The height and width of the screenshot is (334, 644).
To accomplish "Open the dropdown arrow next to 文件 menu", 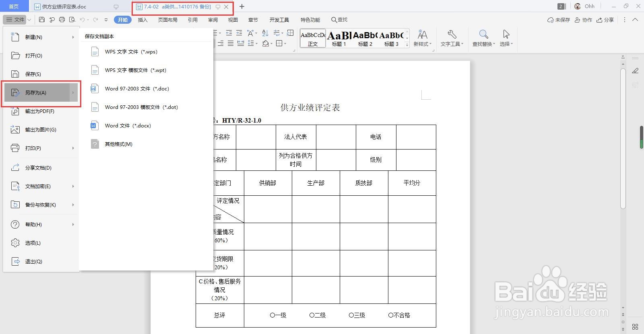I will coord(29,20).
